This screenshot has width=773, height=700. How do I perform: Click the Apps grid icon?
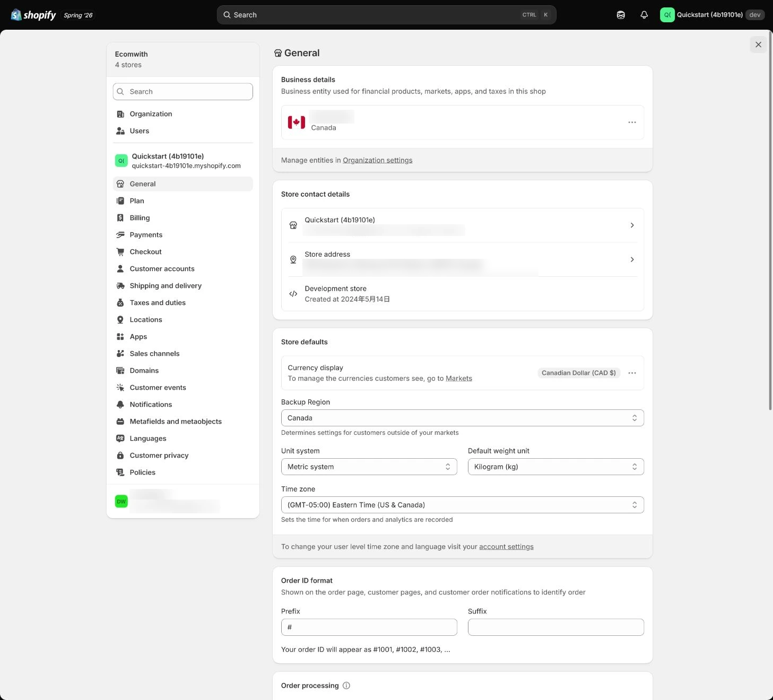(120, 337)
